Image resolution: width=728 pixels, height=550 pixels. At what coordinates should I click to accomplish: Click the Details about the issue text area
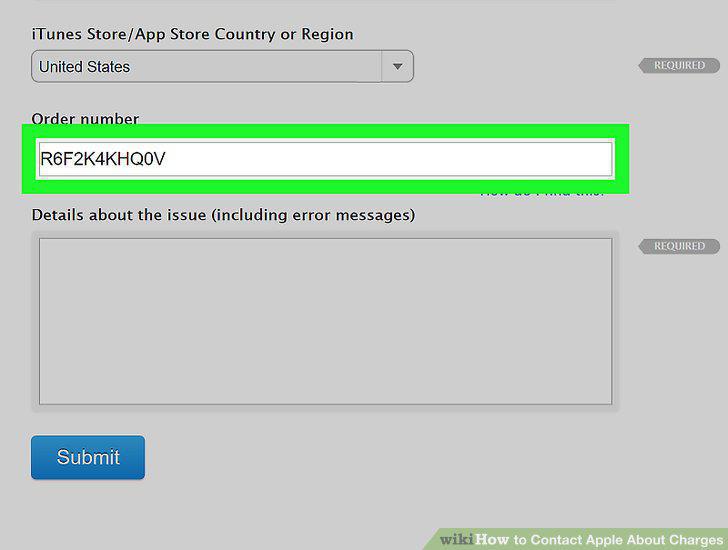[x=325, y=321]
